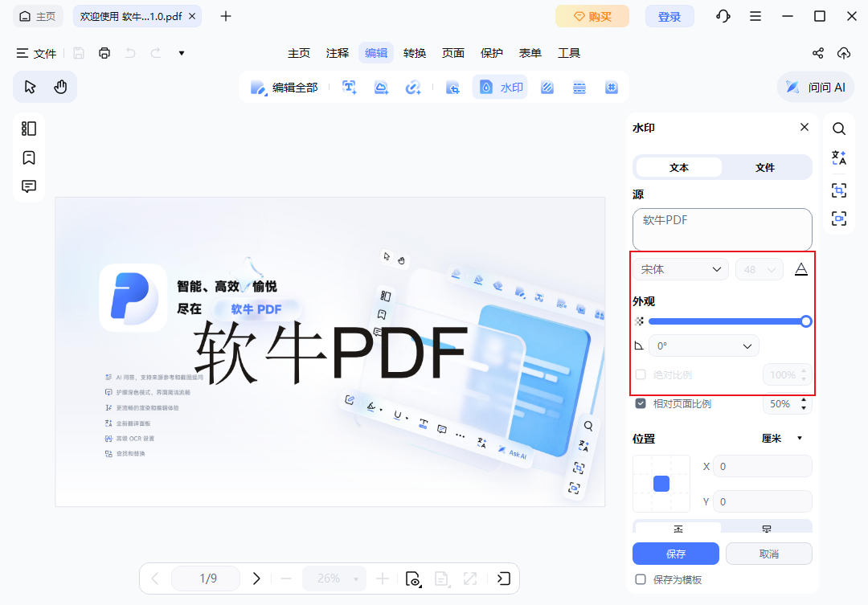Select the arrow pointer tool
The image size is (868, 605).
(x=30, y=87)
